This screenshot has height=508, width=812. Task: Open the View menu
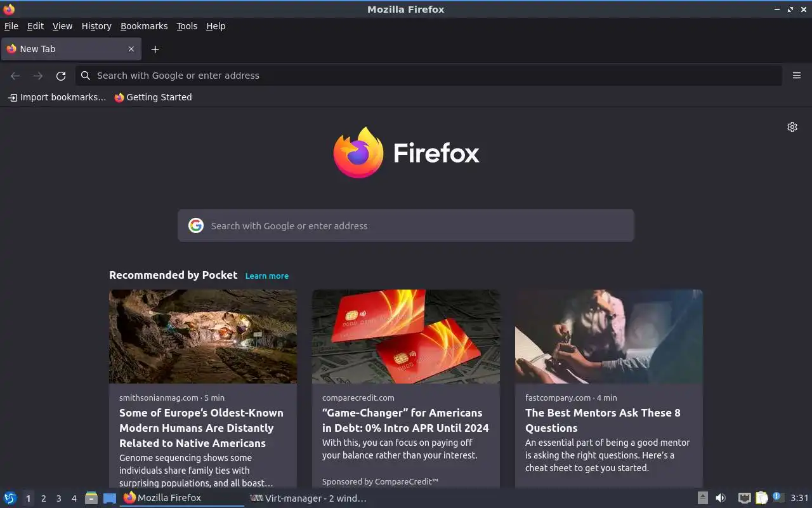coord(62,26)
